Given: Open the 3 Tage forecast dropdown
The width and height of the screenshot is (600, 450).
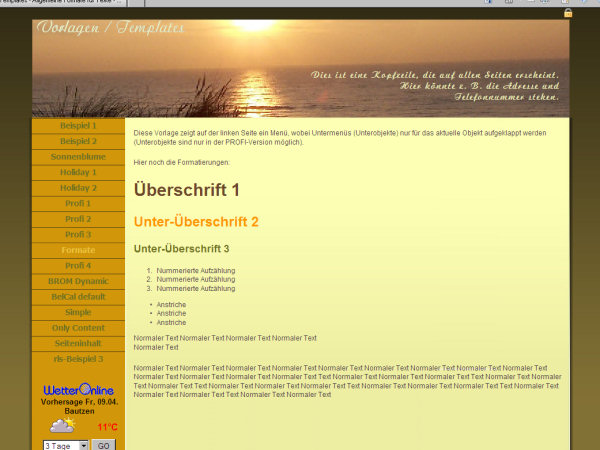Looking at the screenshot, I should pyautogui.click(x=65, y=445).
